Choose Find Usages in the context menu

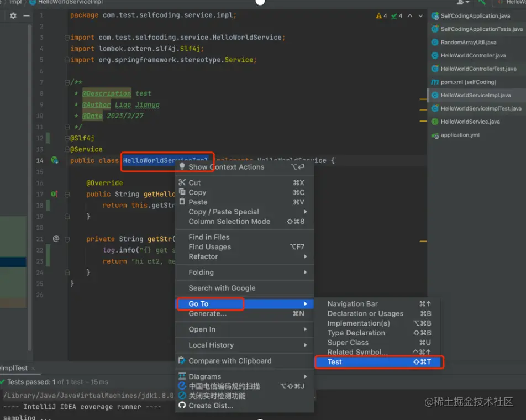[245, 247]
